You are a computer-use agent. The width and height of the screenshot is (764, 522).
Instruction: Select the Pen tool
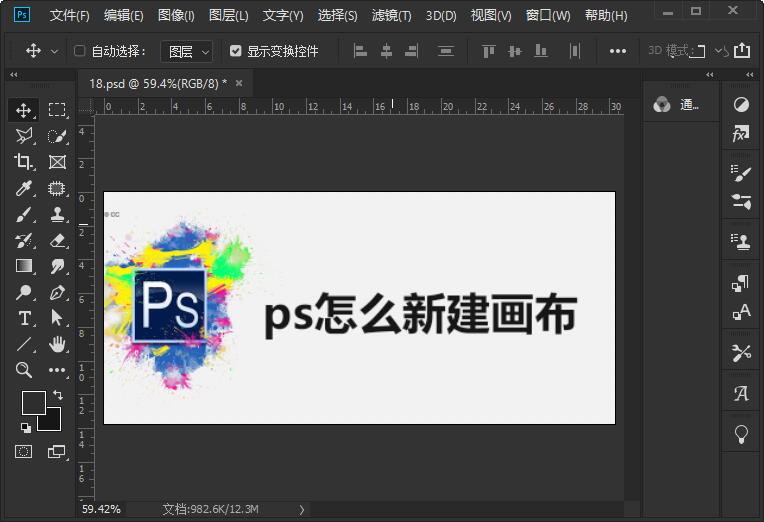[x=57, y=292]
